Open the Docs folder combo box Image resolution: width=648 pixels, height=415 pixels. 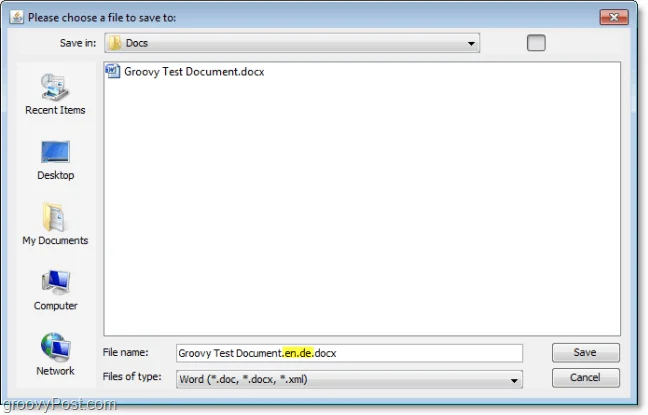point(292,43)
